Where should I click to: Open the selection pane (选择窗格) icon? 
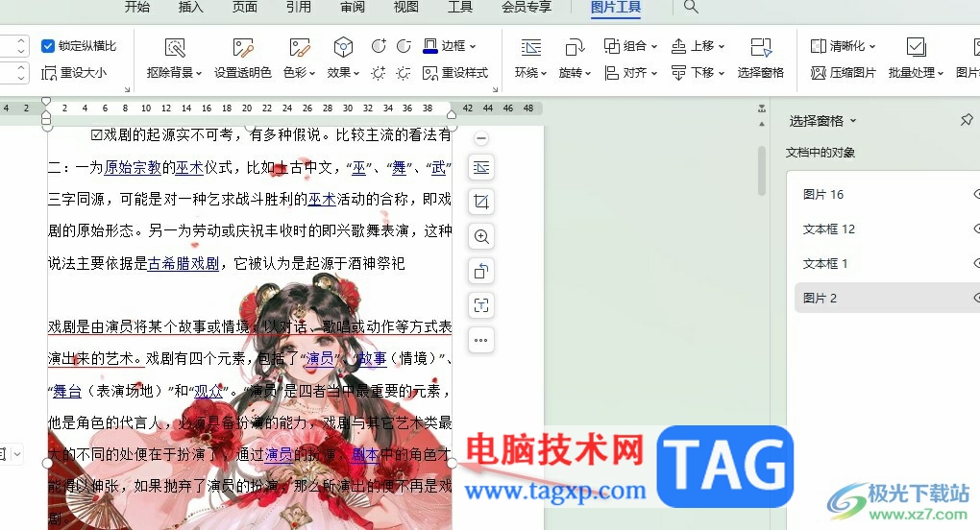pos(761,48)
